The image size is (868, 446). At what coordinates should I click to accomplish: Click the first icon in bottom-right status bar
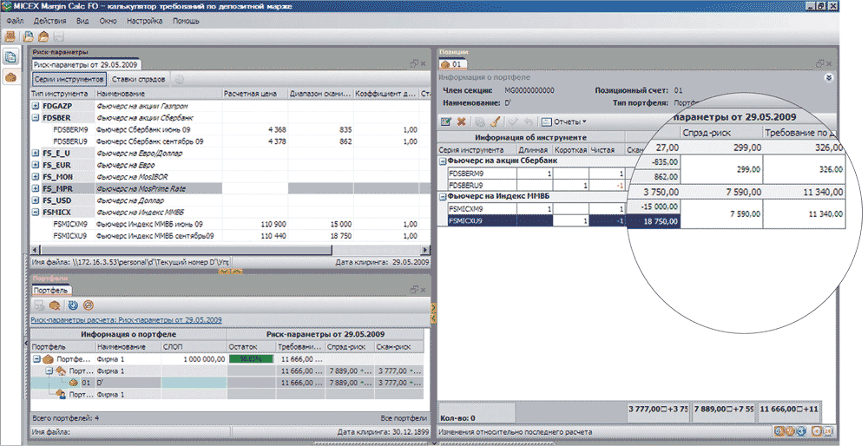pos(779,431)
